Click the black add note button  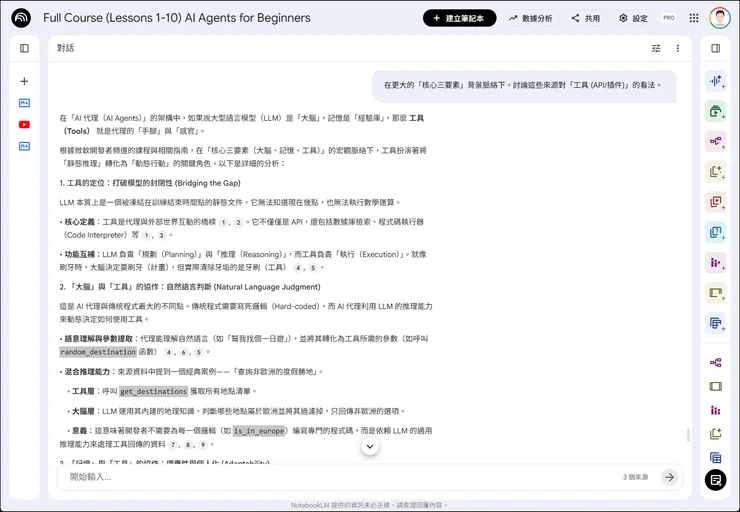click(715, 480)
